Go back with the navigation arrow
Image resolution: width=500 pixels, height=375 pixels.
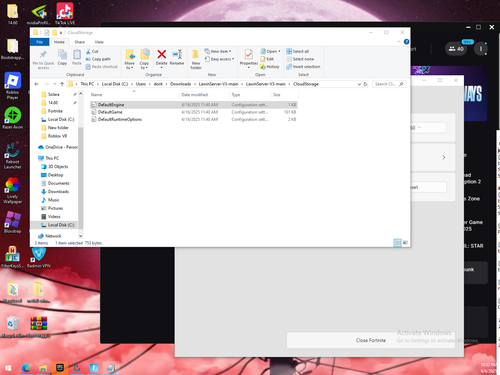click(x=37, y=84)
